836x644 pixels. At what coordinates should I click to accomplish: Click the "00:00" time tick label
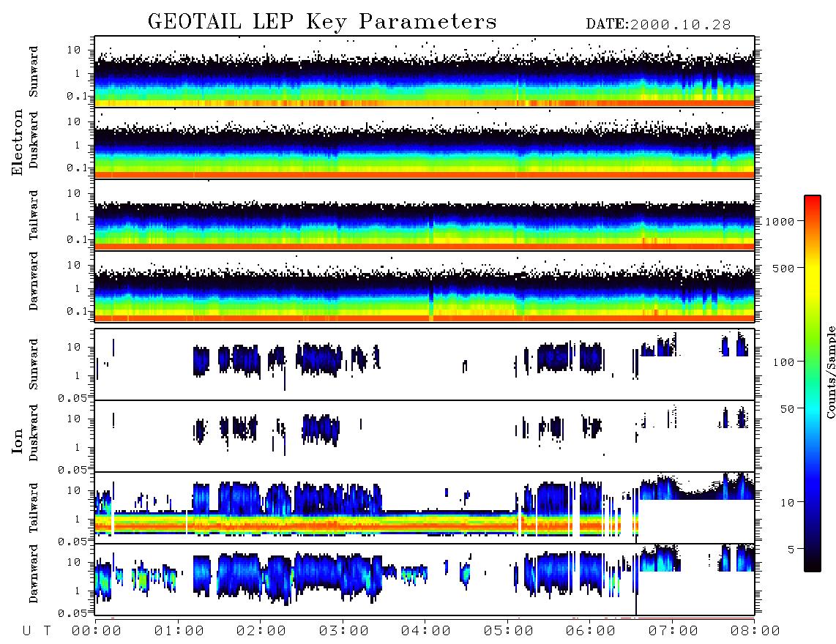click(x=97, y=632)
